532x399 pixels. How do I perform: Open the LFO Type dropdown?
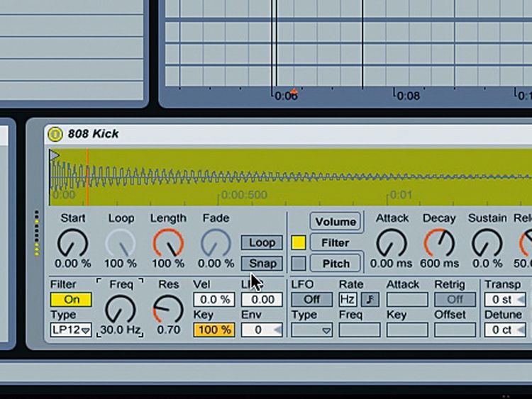[x=312, y=330]
